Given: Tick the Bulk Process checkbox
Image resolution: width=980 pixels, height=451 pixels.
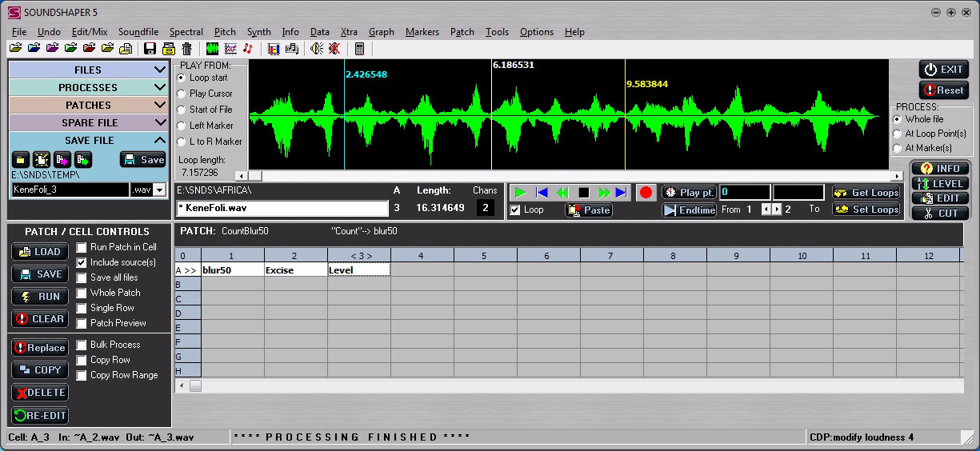Looking at the screenshot, I should pos(82,345).
